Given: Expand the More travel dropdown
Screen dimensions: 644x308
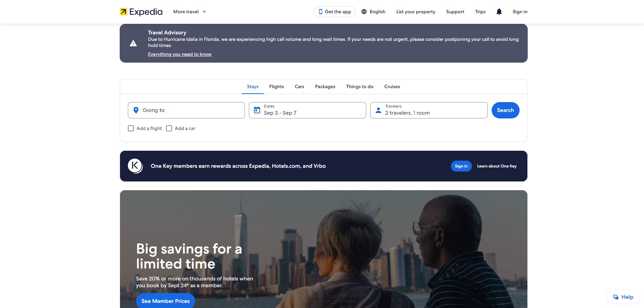Looking at the screenshot, I should (190, 12).
